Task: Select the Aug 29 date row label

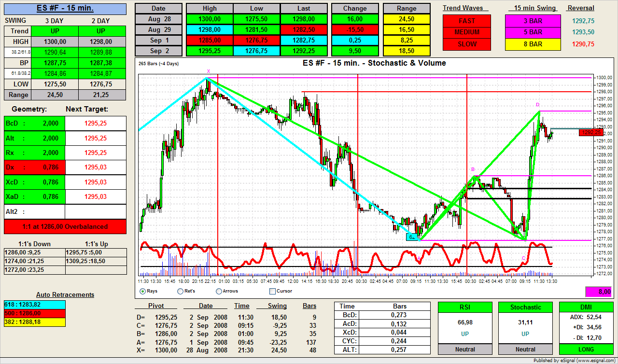Action: click(158, 29)
